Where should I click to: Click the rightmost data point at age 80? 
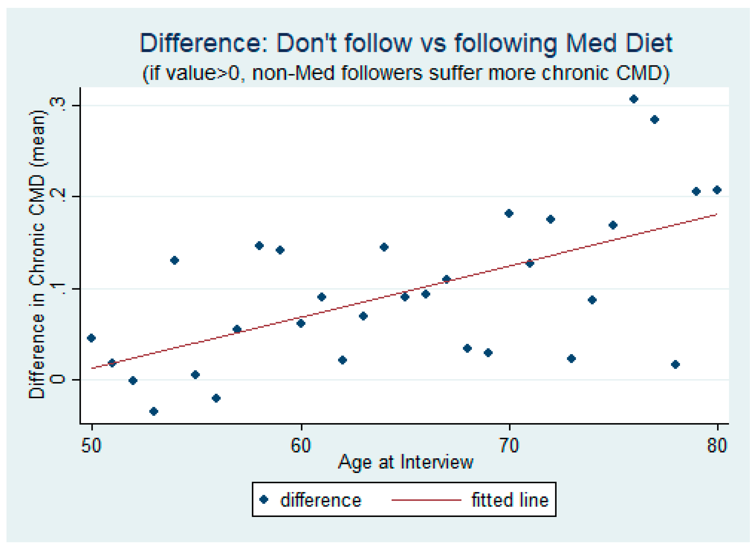point(717,190)
